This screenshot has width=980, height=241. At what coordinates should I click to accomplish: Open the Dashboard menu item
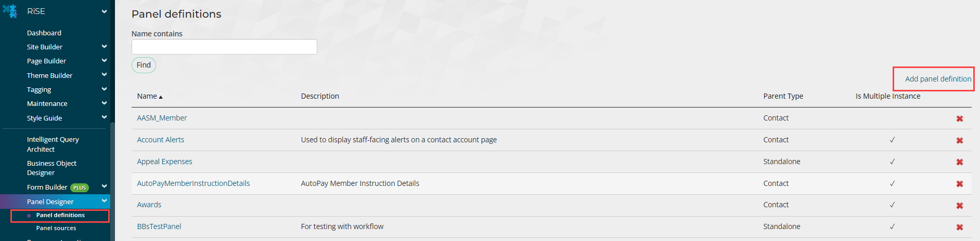[44, 33]
